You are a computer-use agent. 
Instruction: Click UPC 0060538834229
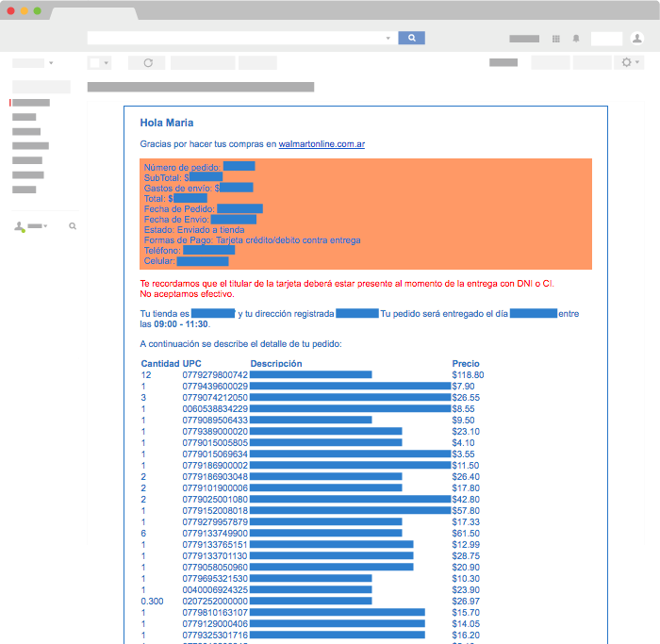[x=215, y=409]
